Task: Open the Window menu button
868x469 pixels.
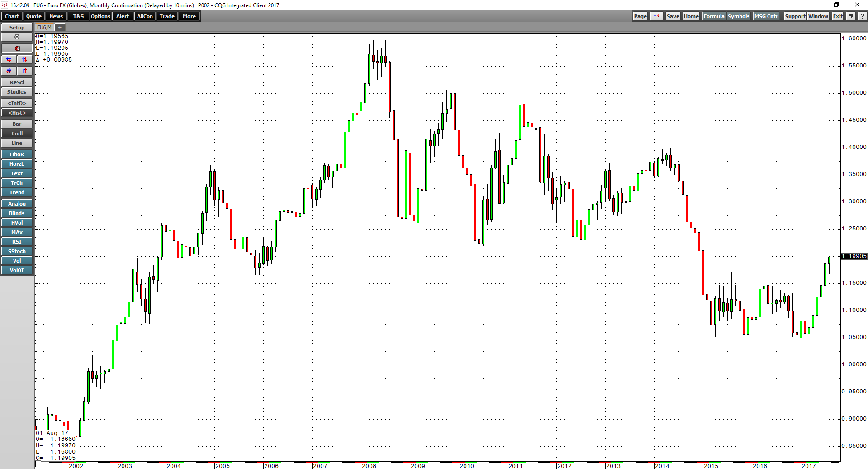Action: tap(818, 16)
